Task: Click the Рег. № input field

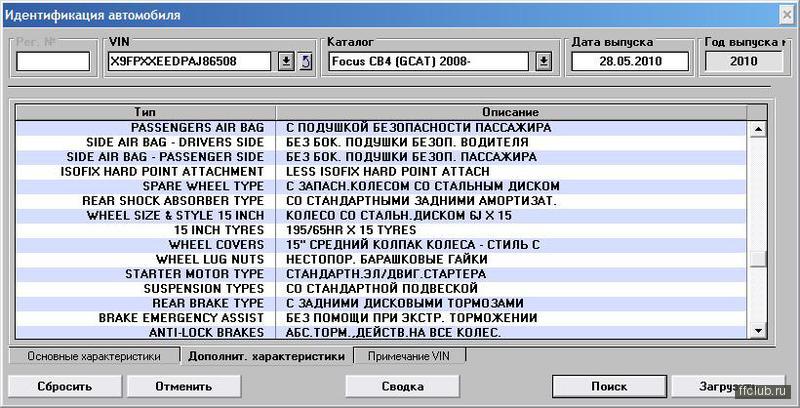Action: 53,62
